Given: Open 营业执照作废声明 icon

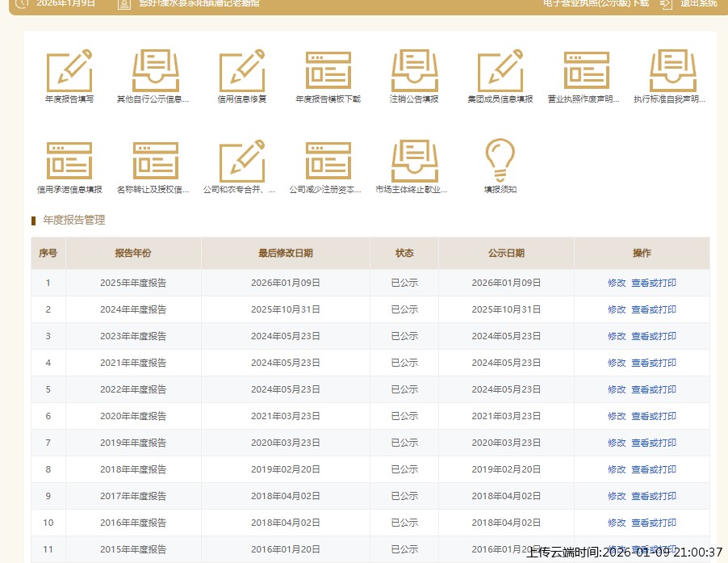Looking at the screenshot, I should coord(586,71).
